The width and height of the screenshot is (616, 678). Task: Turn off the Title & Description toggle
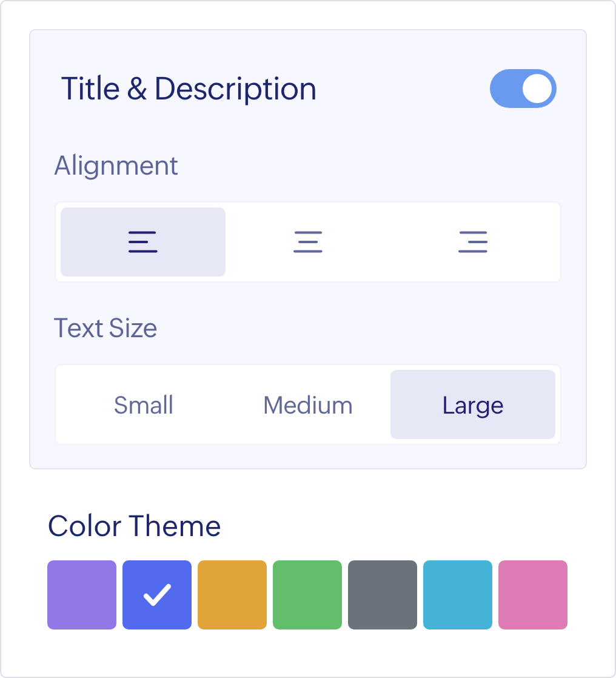pyautogui.click(x=523, y=89)
